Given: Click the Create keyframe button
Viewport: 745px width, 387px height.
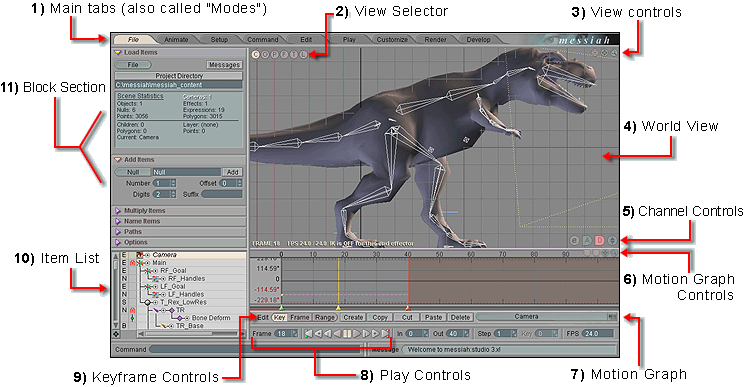Looking at the screenshot, I should point(353,317).
